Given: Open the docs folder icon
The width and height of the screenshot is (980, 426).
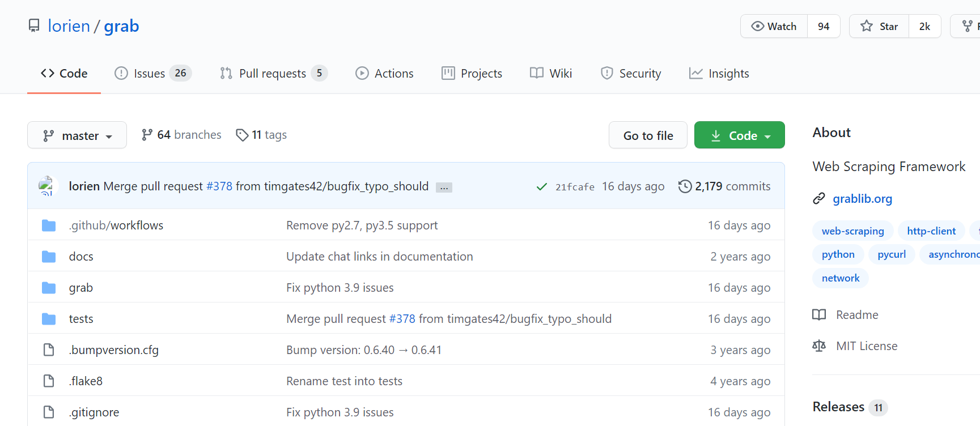Looking at the screenshot, I should click(49, 257).
